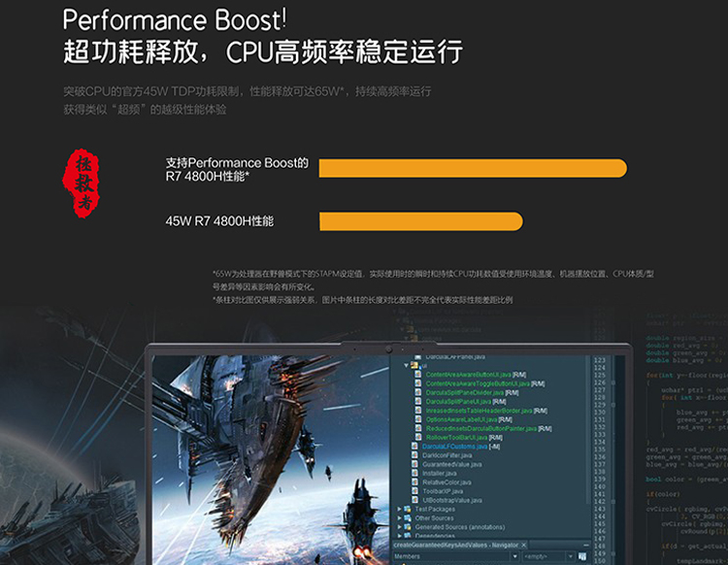Click ContentAreaAwareButtonUI.java file icon
Viewport: 728px width, 565px height.
tap(417, 375)
